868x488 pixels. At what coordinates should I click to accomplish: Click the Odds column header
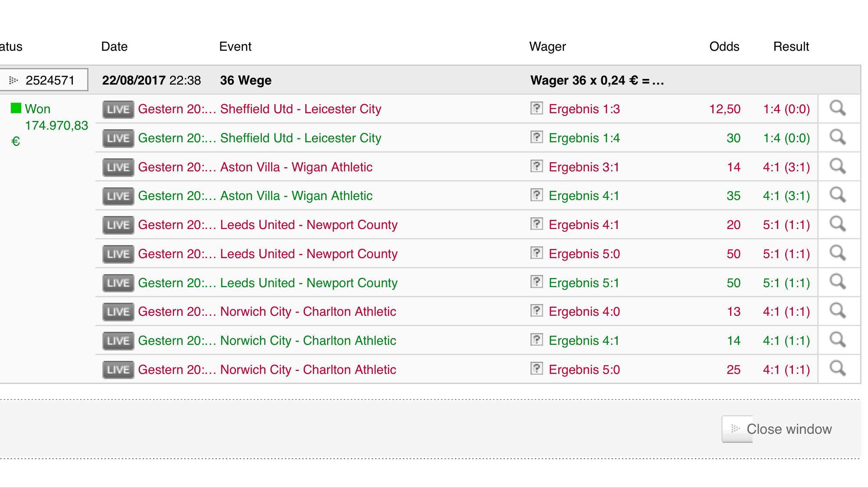click(724, 46)
